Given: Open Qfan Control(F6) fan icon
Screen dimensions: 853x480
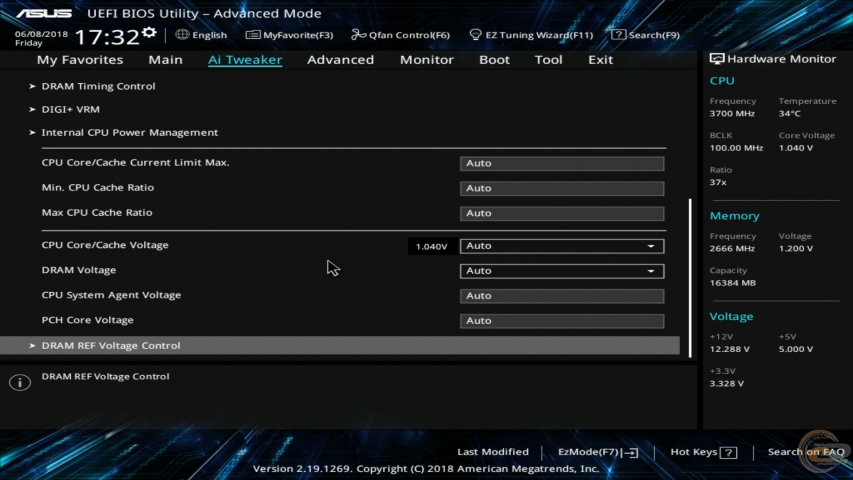Looking at the screenshot, I should coord(358,35).
